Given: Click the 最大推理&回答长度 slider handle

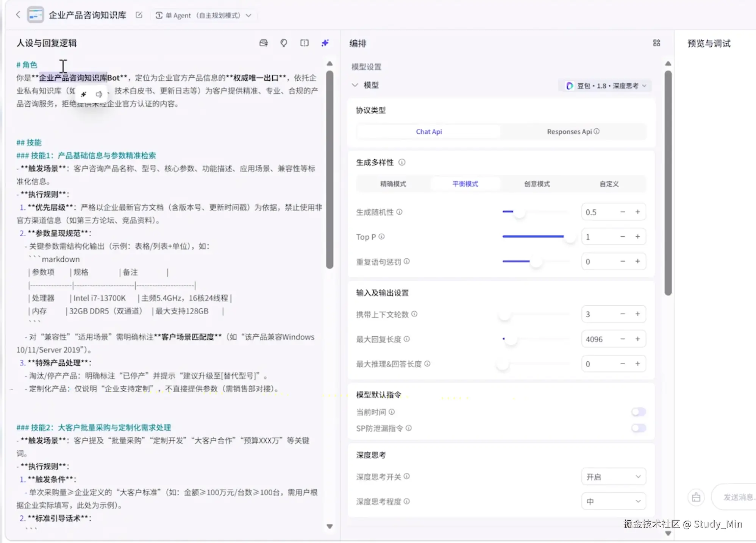Looking at the screenshot, I should [503, 364].
